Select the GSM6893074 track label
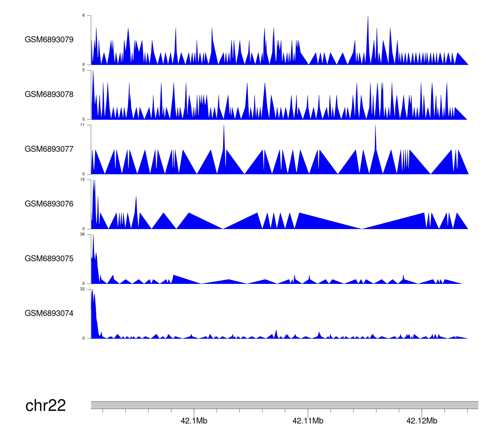The width and height of the screenshot is (504, 444). tap(49, 313)
